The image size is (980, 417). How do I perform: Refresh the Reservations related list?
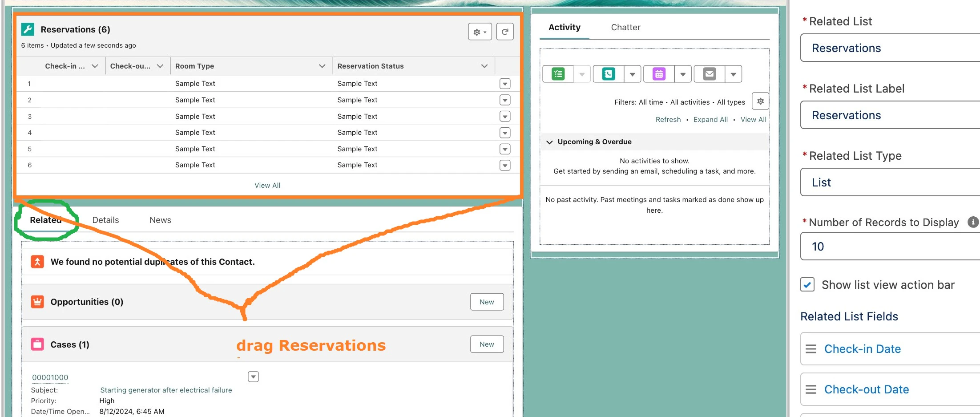505,32
